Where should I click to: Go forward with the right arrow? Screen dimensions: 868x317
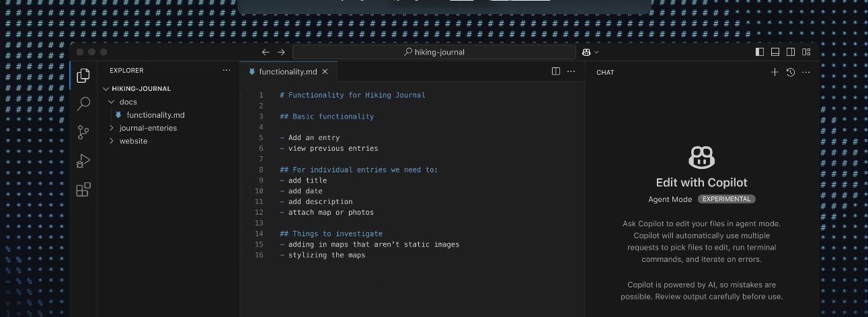pyautogui.click(x=281, y=52)
